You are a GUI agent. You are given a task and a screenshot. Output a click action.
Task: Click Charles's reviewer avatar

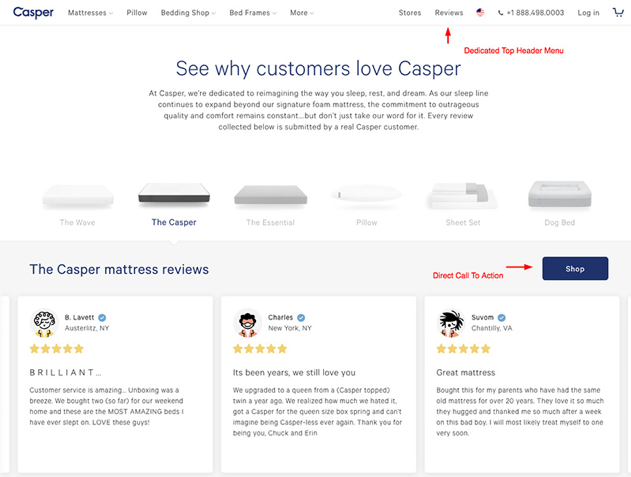coord(247,323)
